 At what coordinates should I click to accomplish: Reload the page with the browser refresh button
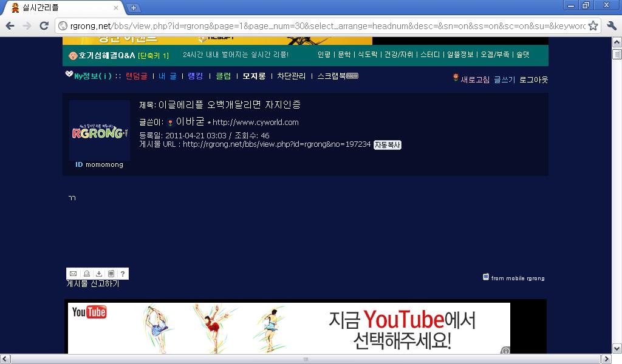pos(44,25)
